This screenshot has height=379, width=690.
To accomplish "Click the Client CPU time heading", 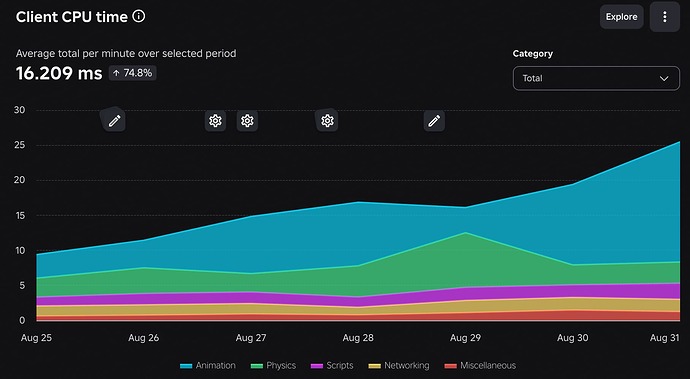I will coord(72,17).
